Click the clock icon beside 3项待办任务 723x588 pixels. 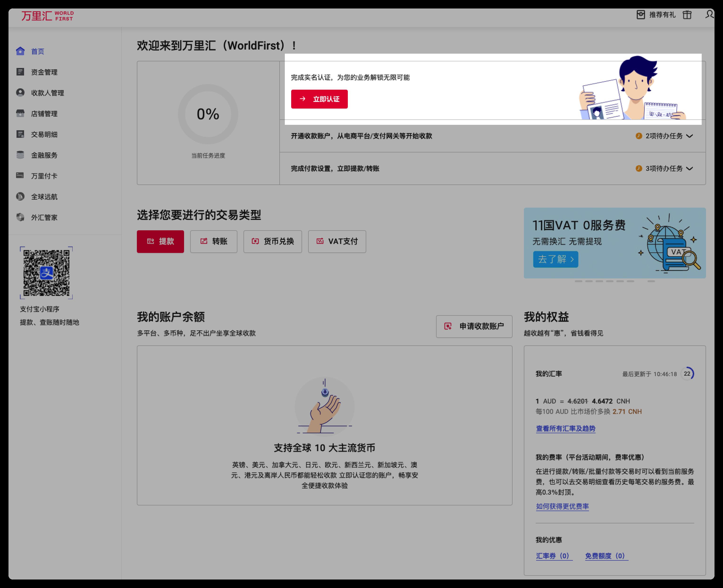point(639,168)
